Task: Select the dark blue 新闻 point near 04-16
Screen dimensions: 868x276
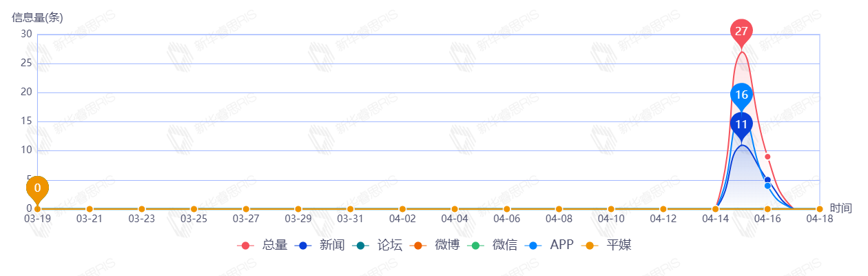Action: (767, 180)
